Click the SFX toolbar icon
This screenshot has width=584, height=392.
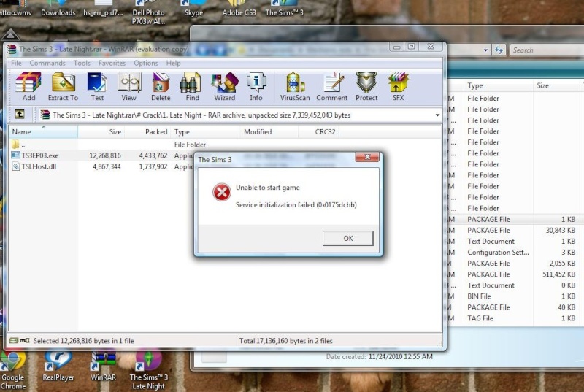[398, 85]
